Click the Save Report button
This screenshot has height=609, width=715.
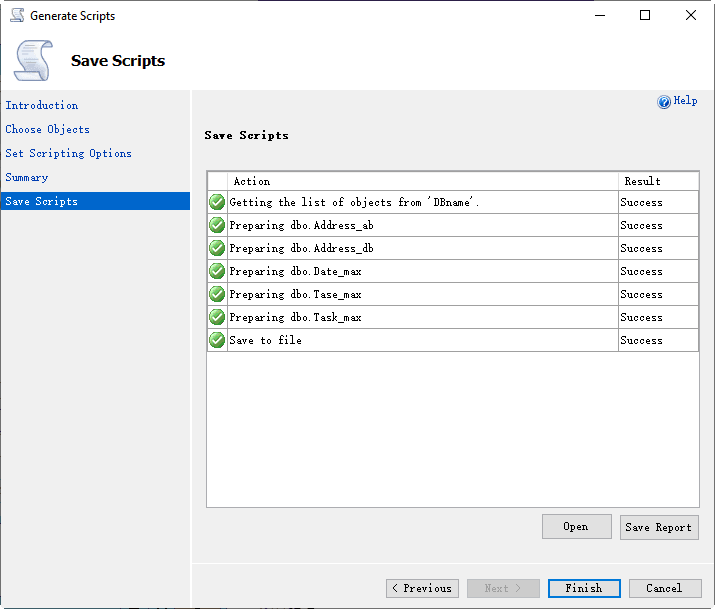pos(658,527)
